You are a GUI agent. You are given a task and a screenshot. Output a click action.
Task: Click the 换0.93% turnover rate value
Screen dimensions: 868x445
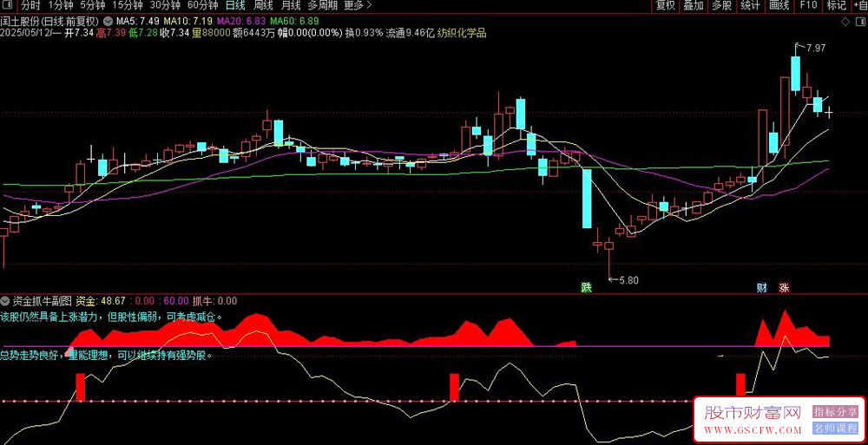[x=365, y=33]
